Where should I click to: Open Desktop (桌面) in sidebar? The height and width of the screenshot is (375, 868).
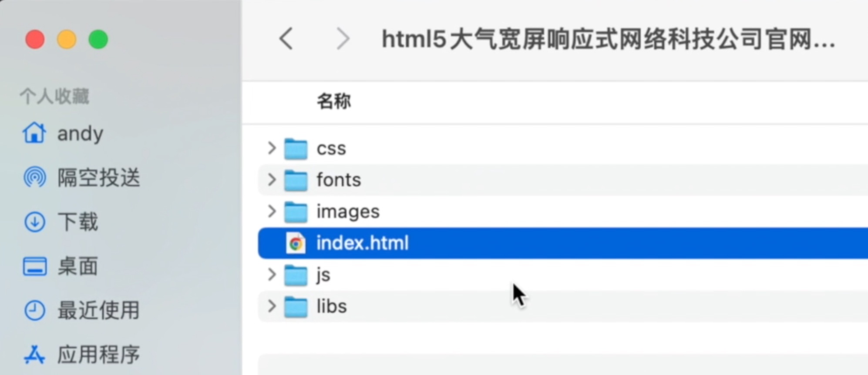(77, 266)
